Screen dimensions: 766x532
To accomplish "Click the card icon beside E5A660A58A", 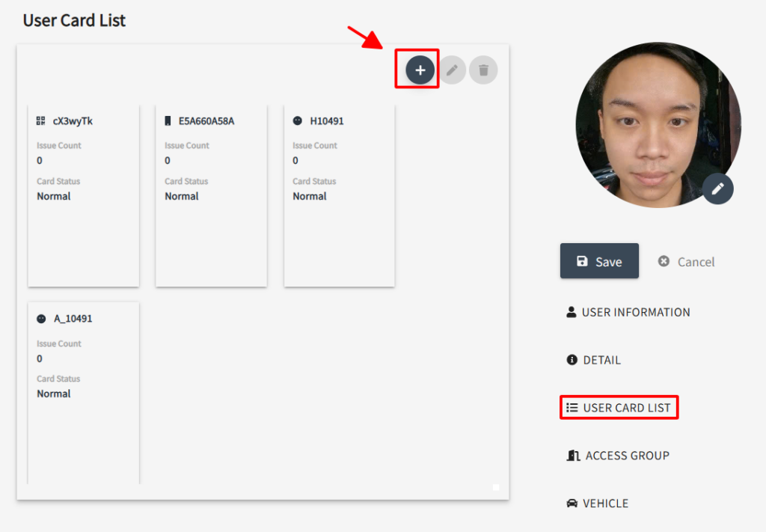I will (168, 120).
